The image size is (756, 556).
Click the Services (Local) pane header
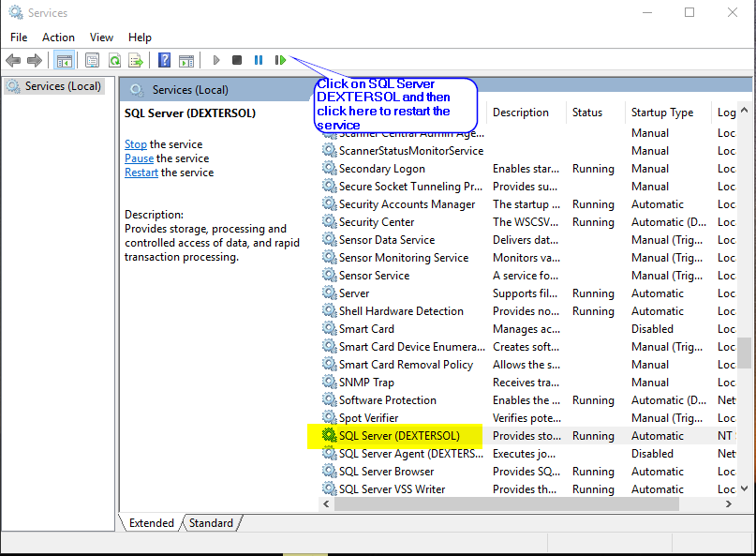(x=190, y=90)
